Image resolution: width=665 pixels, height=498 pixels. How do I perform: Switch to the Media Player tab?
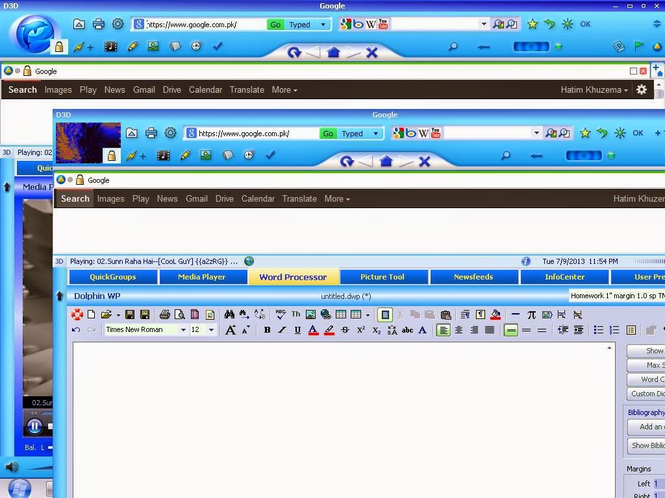pyautogui.click(x=202, y=277)
